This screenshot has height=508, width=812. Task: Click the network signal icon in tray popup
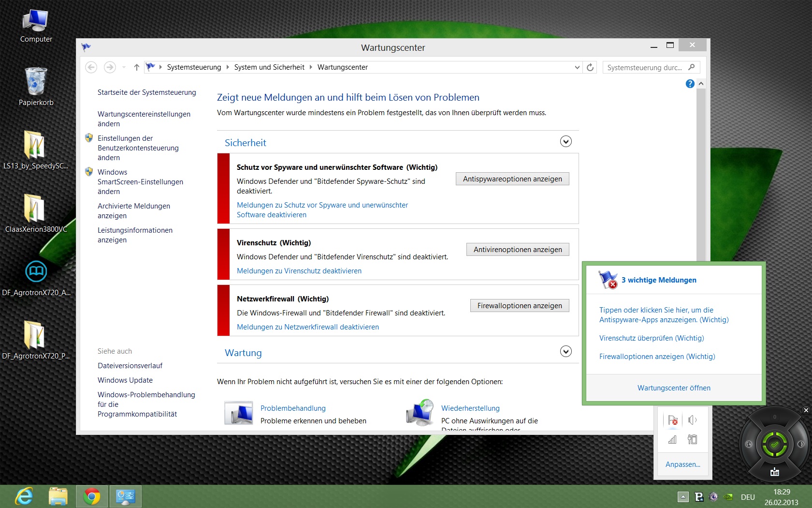673,439
